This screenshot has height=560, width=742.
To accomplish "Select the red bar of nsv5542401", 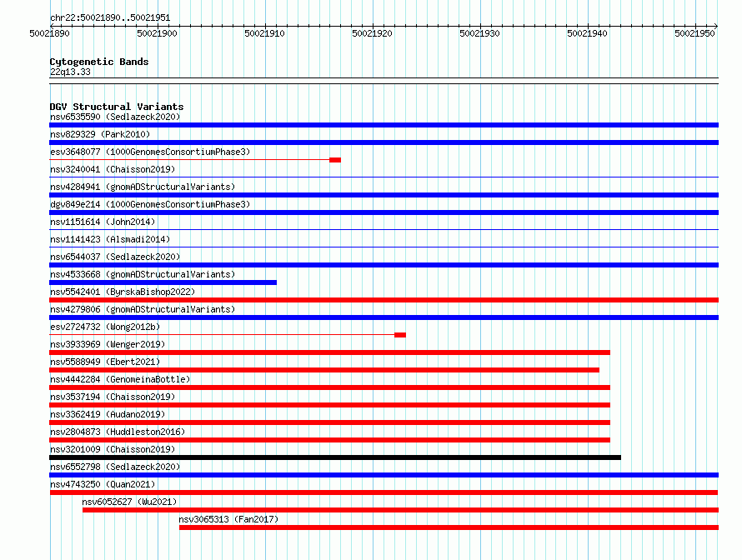I will click(384, 300).
